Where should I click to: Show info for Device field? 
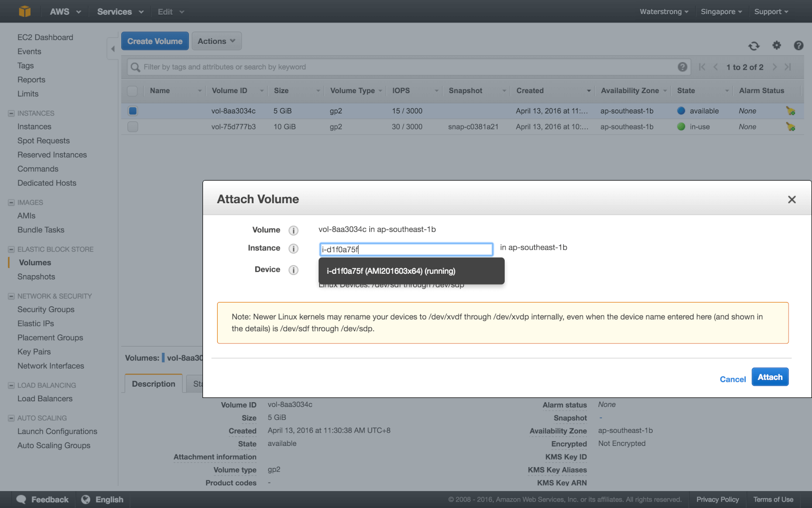[x=293, y=270]
